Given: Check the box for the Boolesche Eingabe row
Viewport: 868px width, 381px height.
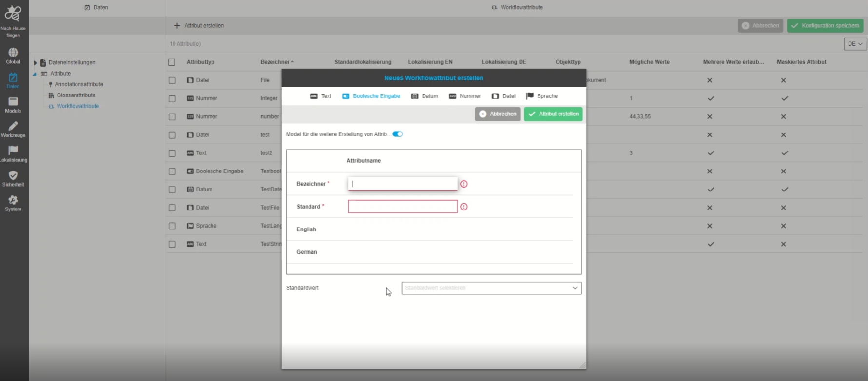Looking at the screenshot, I should pyautogui.click(x=172, y=171).
